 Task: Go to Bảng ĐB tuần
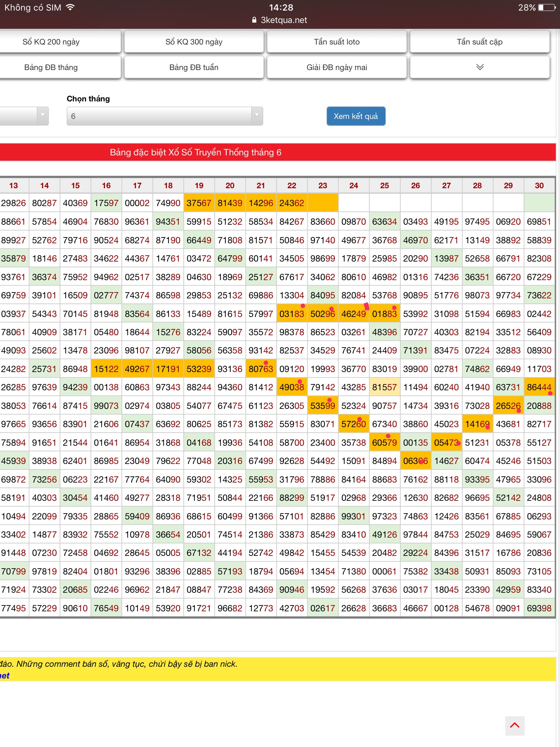click(x=194, y=67)
